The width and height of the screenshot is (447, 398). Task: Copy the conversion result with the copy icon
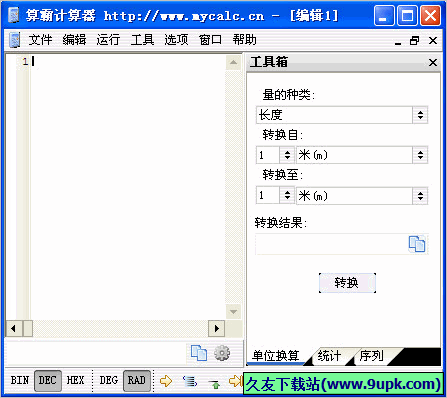tap(417, 244)
